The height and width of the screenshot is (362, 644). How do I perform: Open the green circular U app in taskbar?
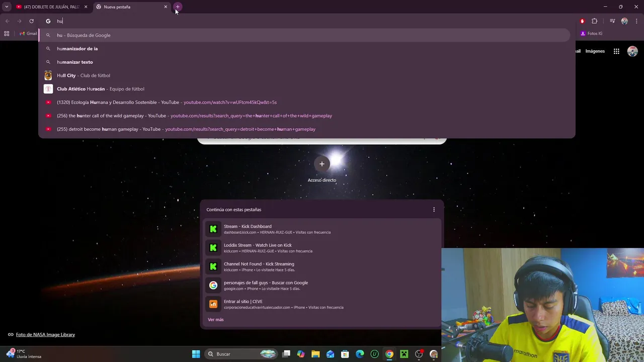(x=374, y=354)
